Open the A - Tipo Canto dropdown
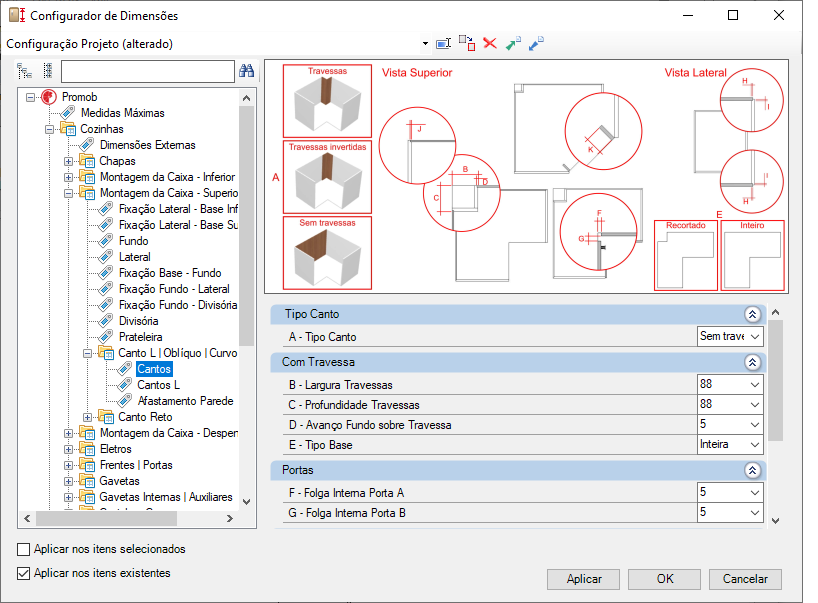This screenshot has height=603, width=818. pyautogui.click(x=755, y=337)
